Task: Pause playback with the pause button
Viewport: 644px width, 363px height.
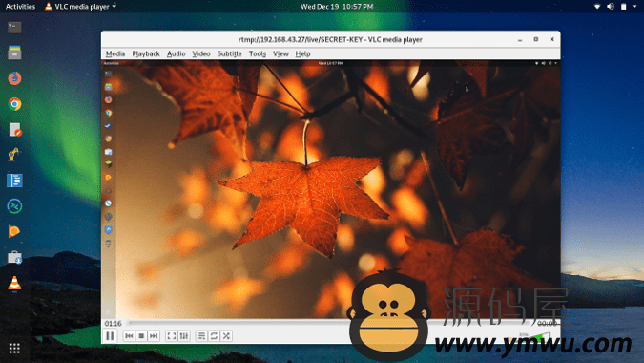Action: point(110,336)
